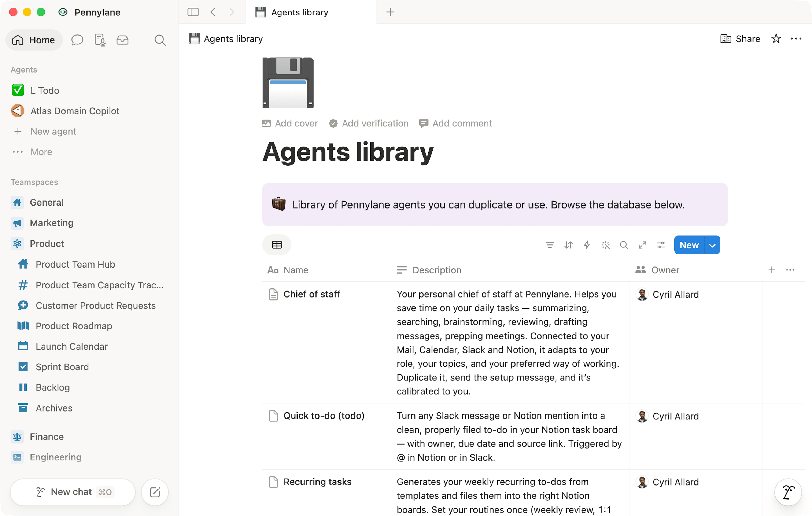Open the inbox tray icon in sidebar
The width and height of the screenshot is (812, 516).
tap(122, 40)
